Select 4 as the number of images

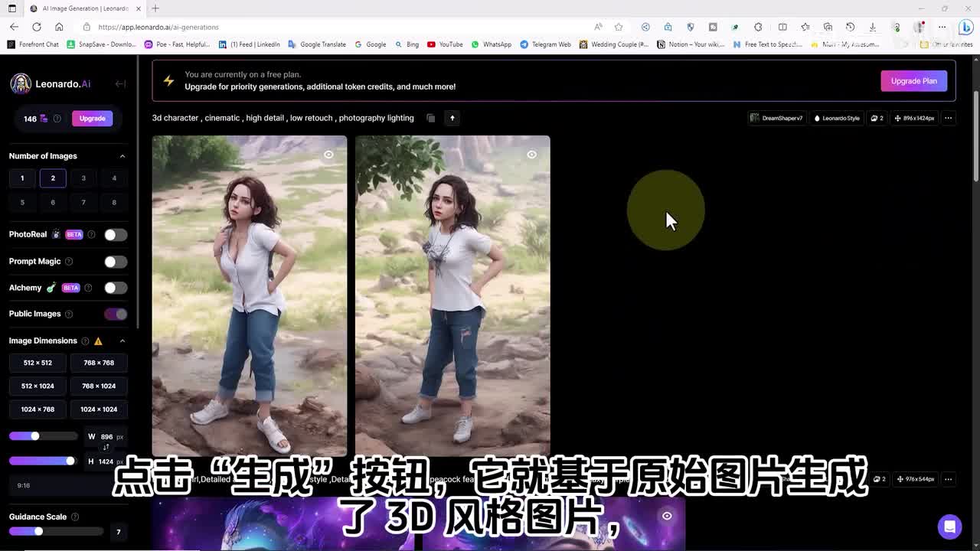coord(114,178)
